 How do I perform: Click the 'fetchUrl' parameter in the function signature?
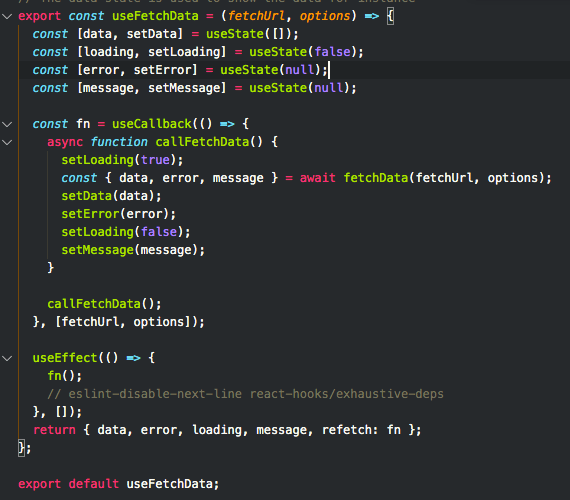pyautogui.click(x=256, y=16)
